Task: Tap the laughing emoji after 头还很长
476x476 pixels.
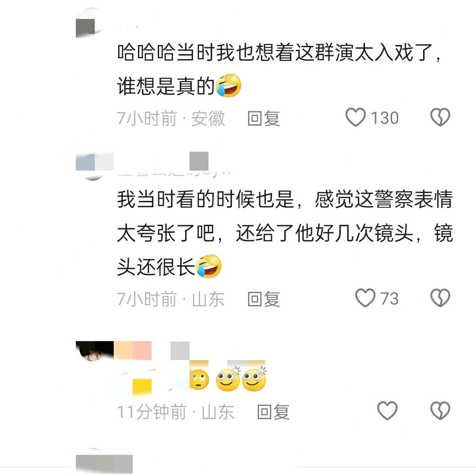Action: [x=208, y=266]
